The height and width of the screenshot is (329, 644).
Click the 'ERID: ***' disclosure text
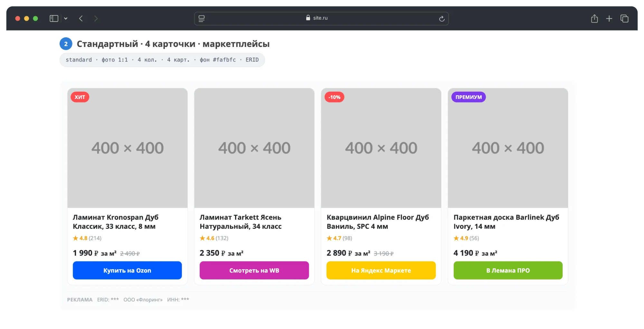click(x=108, y=300)
